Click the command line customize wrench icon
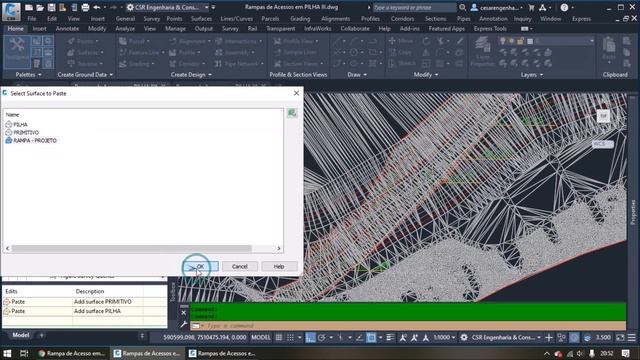Image resolution: width=640 pixels, height=360 pixels. [x=184, y=325]
